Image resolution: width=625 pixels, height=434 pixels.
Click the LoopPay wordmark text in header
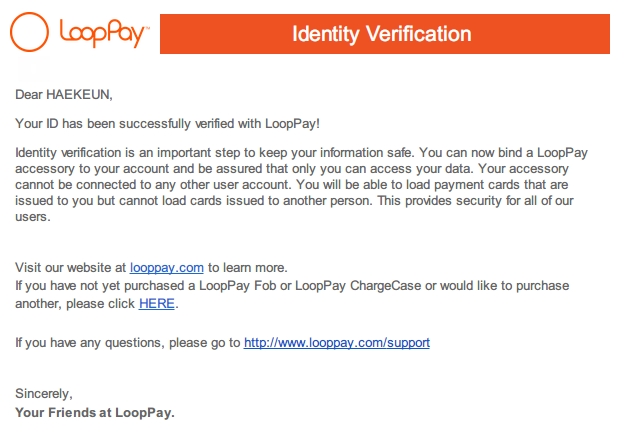pos(102,33)
